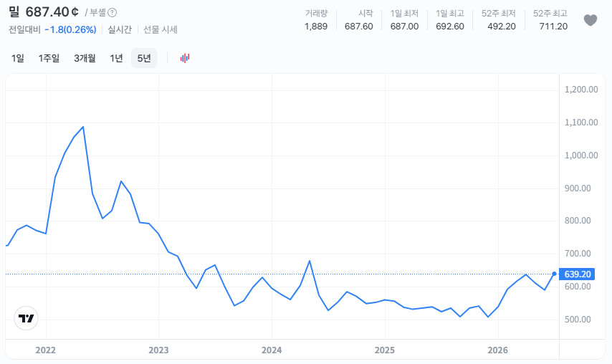Click the 2022 label on the time axis
Image resolution: width=612 pixels, height=364 pixels.
click(46, 350)
